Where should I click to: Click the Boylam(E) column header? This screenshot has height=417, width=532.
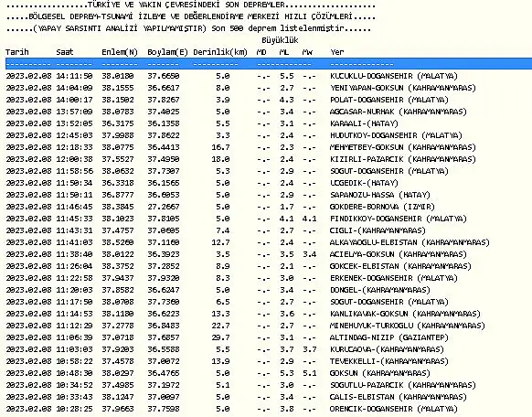(167, 52)
